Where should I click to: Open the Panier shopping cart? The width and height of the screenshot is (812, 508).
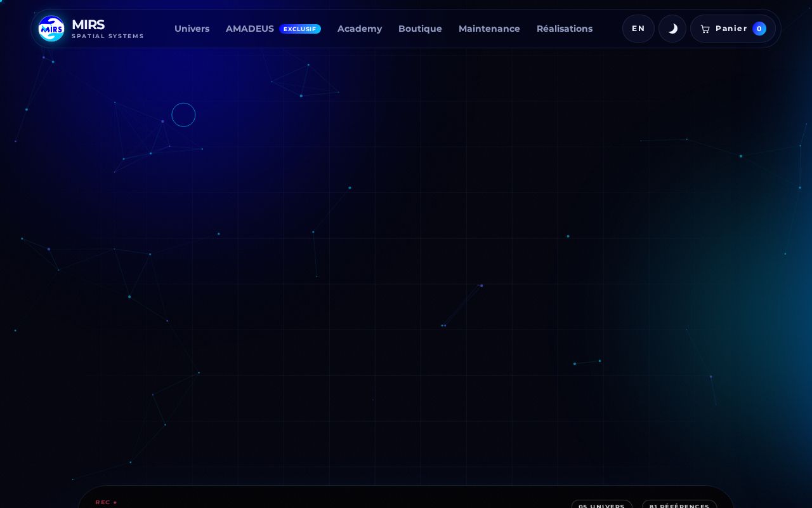click(733, 29)
